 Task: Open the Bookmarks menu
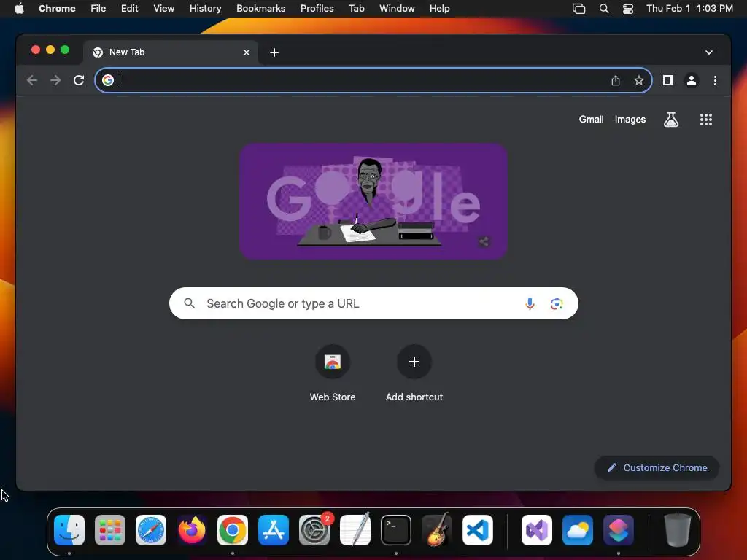pos(260,9)
